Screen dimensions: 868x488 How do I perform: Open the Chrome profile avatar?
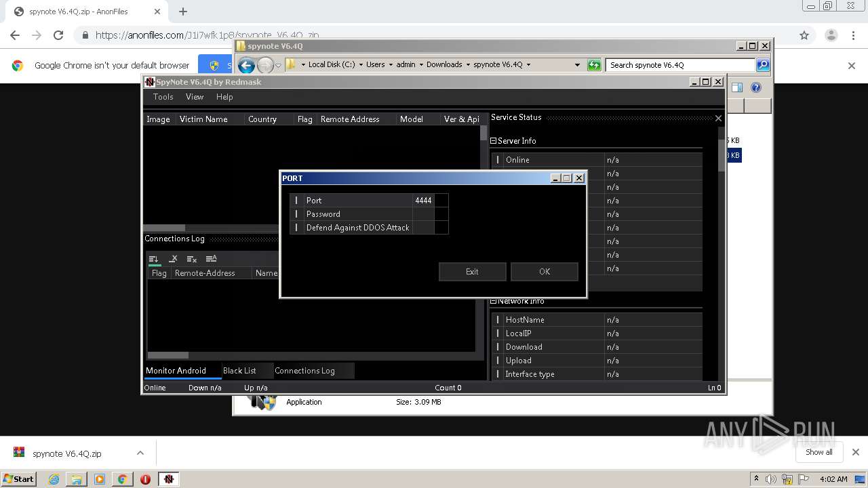[x=831, y=35]
